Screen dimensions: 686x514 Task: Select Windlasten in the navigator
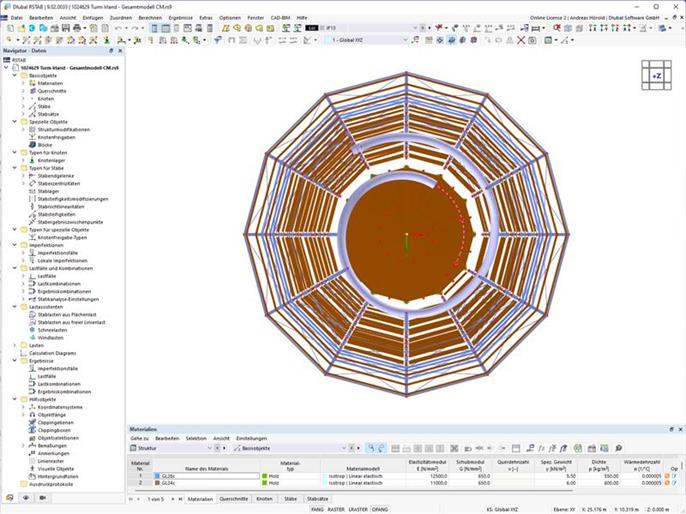50,338
